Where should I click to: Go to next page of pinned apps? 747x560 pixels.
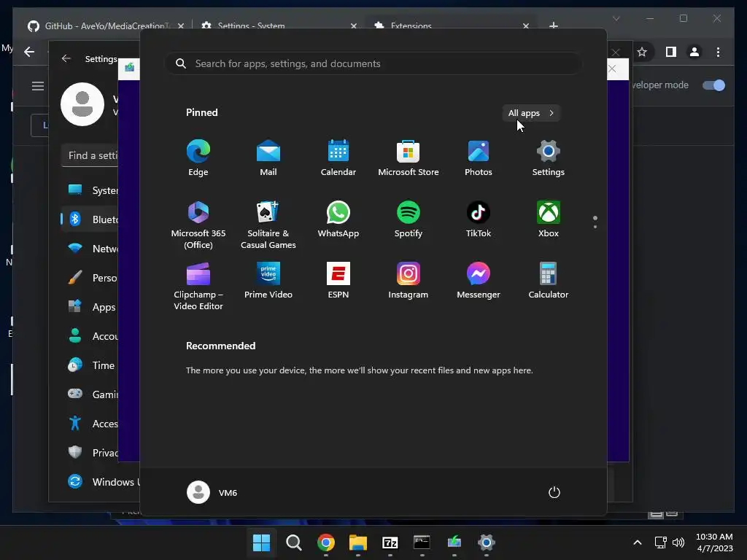[x=595, y=226]
